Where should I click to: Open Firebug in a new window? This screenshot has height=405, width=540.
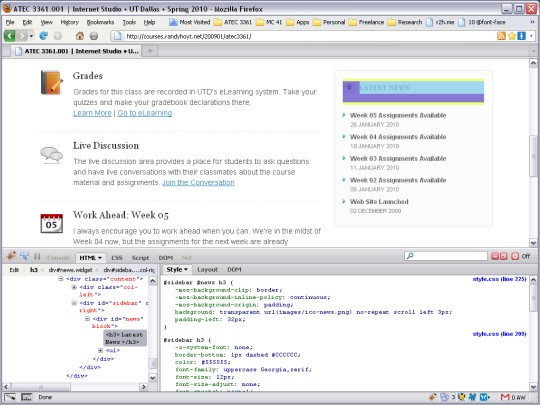[503, 256]
